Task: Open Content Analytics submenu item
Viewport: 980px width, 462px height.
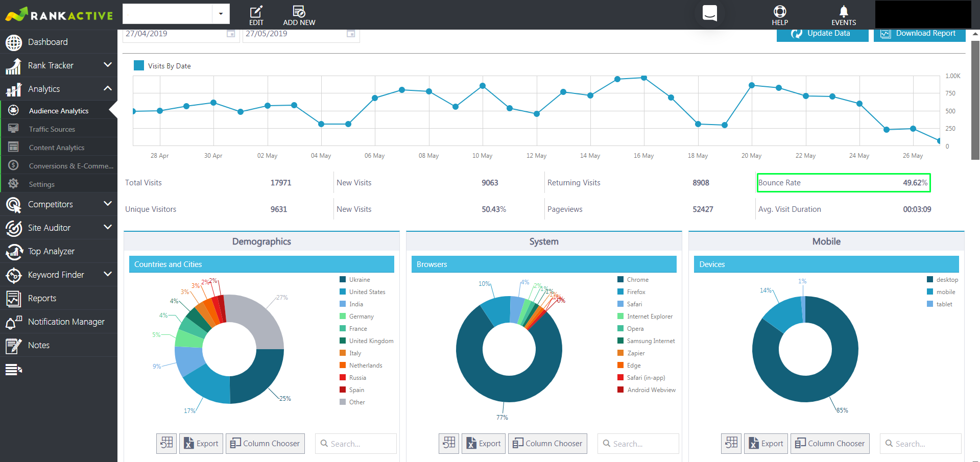Action: click(x=59, y=148)
